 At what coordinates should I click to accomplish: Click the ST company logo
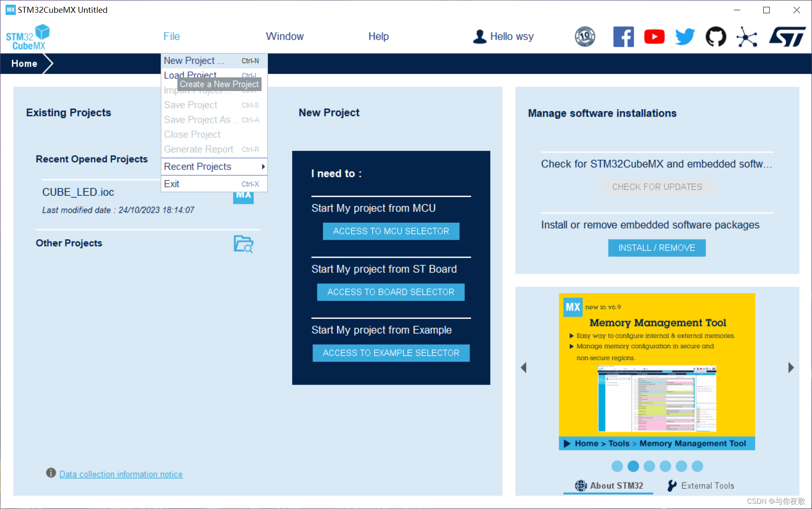[x=787, y=37]
